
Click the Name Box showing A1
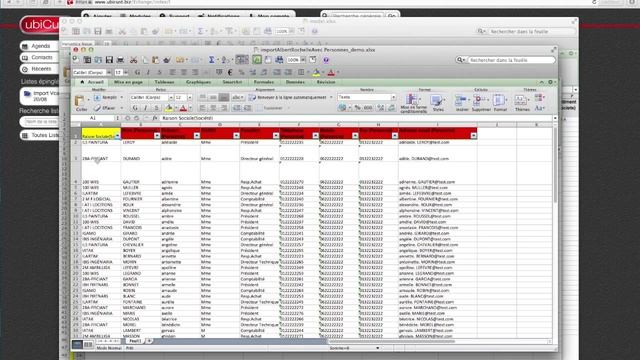(93, 118)
